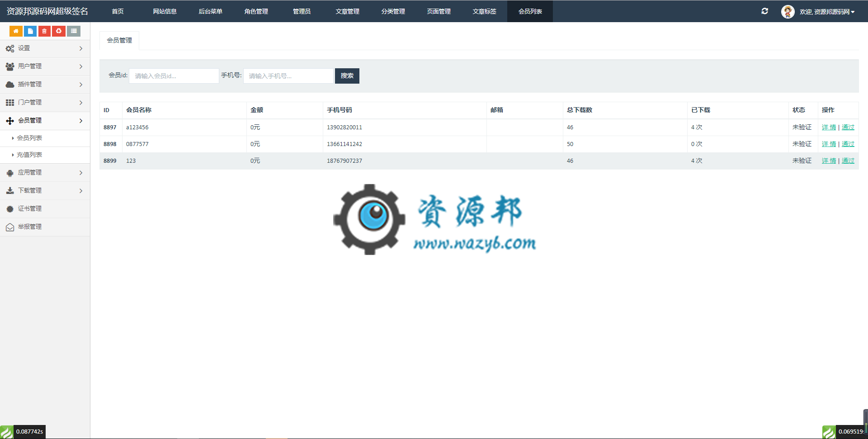Viewport: 868px width, 439px height.
Task: Expand the 应用管理 chevron
Action: [81, 173]
